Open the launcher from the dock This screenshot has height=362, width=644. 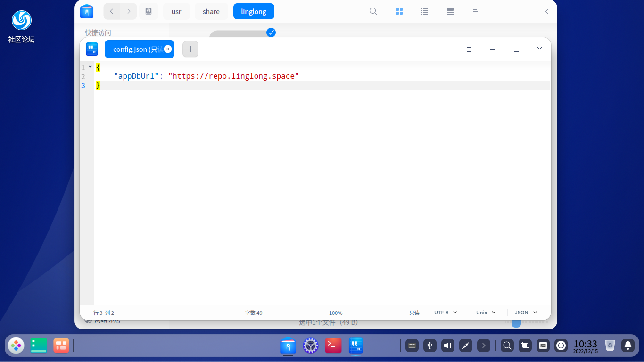click(16, 346)
